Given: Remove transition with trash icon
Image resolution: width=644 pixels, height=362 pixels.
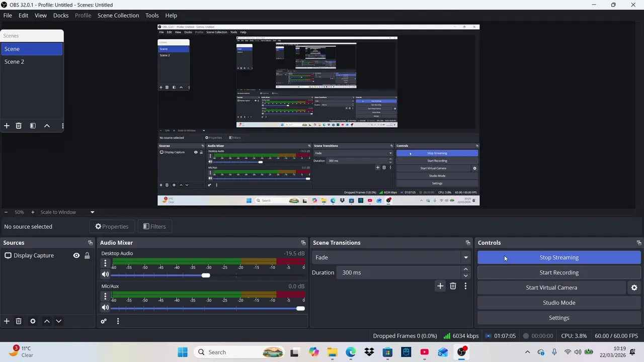Looking at the screenshot, I should [453, 286].
